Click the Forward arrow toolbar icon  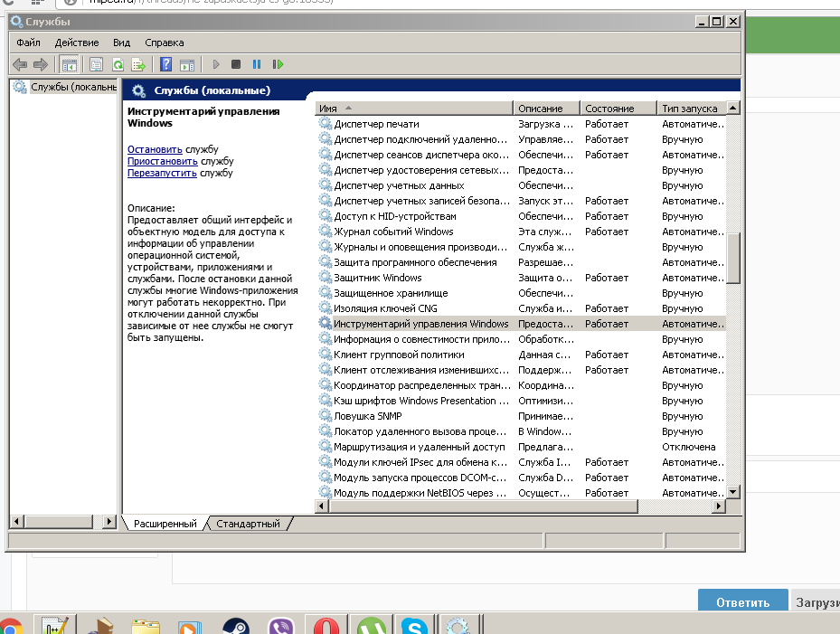(41, 65)
